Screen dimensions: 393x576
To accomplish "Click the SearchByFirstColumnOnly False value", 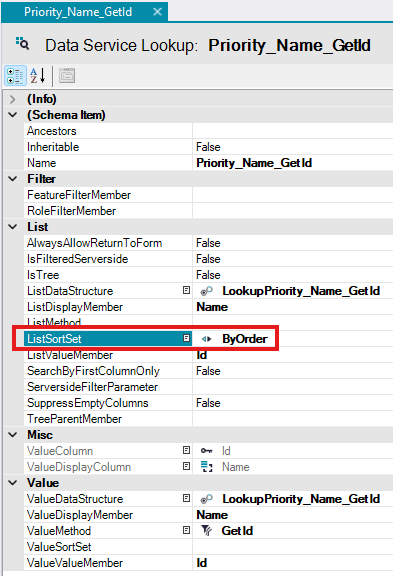I will [x=208, y=371].
